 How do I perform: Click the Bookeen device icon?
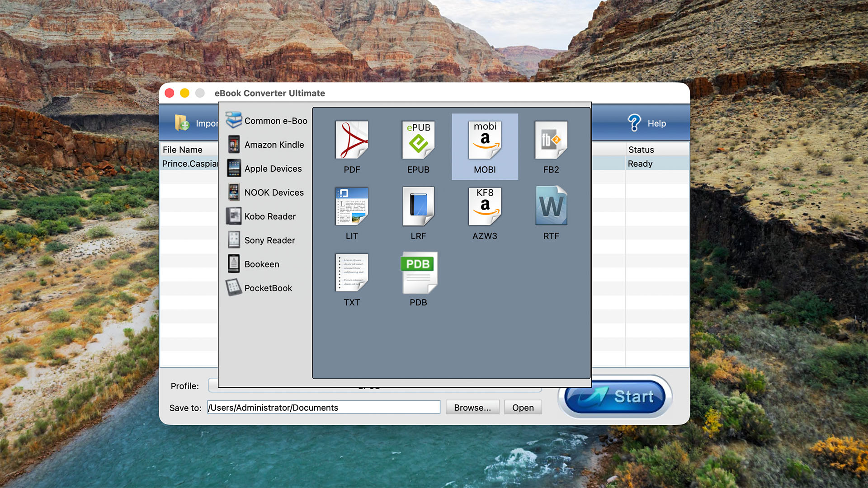tap(234, 264)
